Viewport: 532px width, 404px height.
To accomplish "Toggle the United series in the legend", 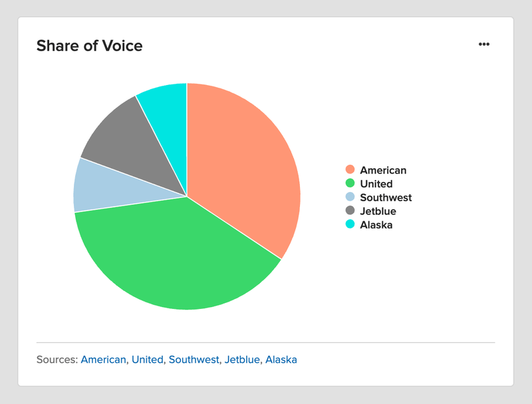I will [376, 183].
